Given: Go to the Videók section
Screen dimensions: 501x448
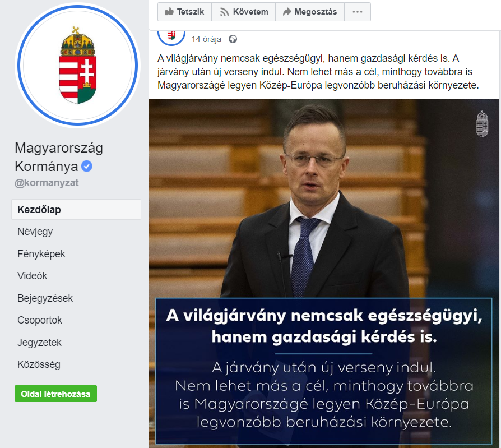Looking at the screenshot, I should coord(33,276).
